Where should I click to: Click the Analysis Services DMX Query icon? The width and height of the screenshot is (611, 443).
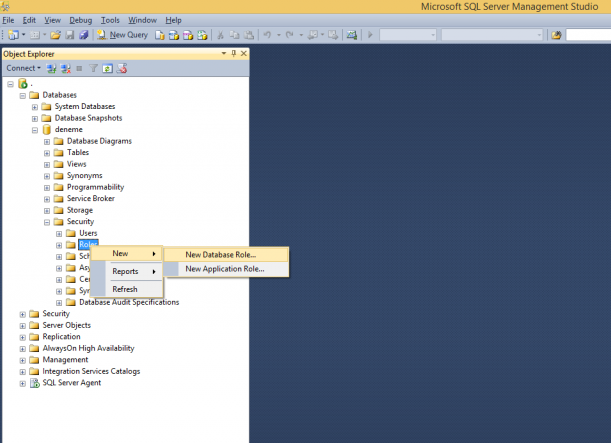188,35
